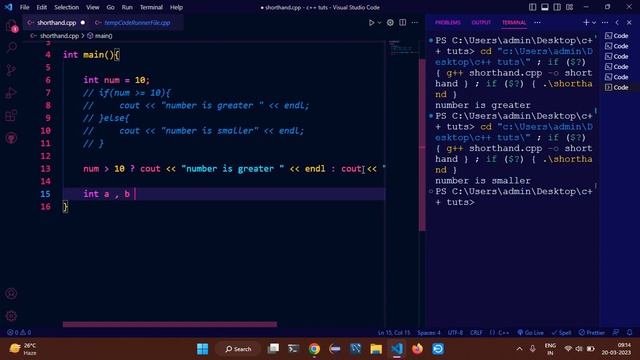Image resolution: width=640 pixels, height=360 pixels.
Task: Click the UTF-8 encoding selector
Action: tap(455, 333)
